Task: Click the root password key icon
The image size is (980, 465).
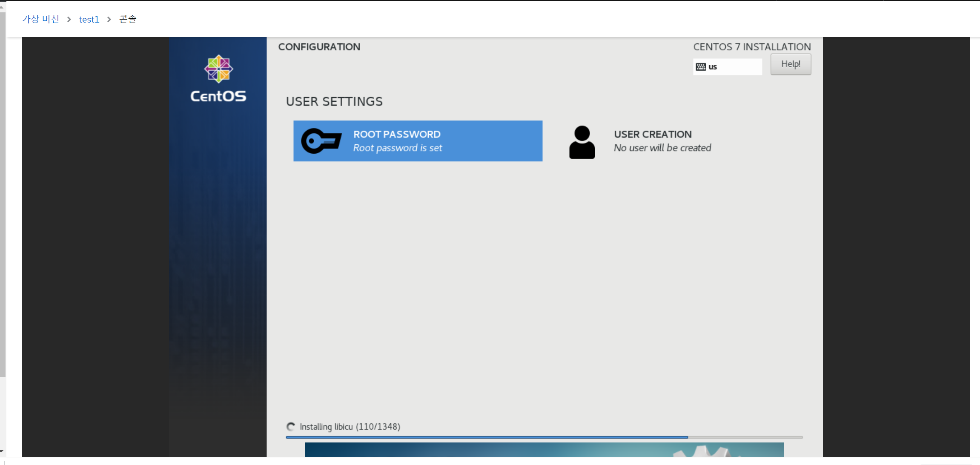Action: click(321, 141)
